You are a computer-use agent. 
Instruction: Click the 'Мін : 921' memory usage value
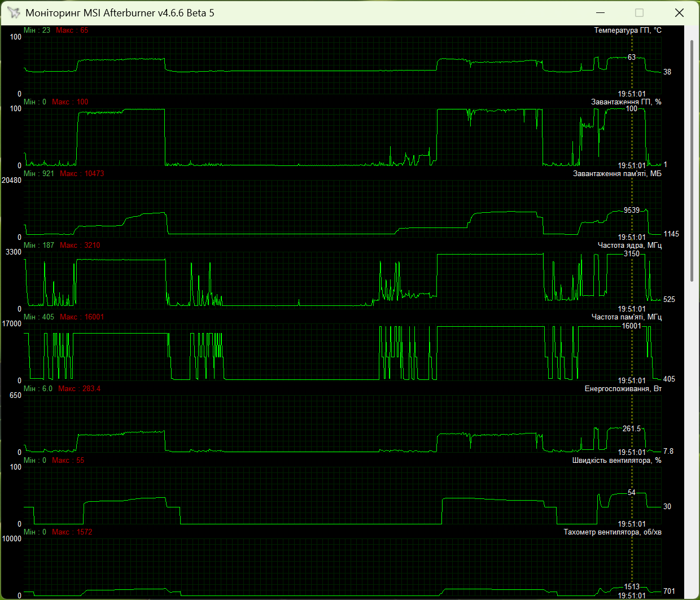pyautogui.click(x=39, y=174)
